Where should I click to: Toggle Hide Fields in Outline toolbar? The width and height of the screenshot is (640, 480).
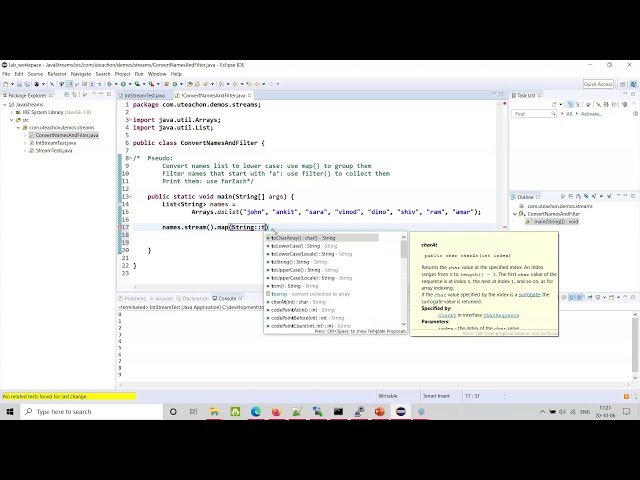tap(586, 196)
